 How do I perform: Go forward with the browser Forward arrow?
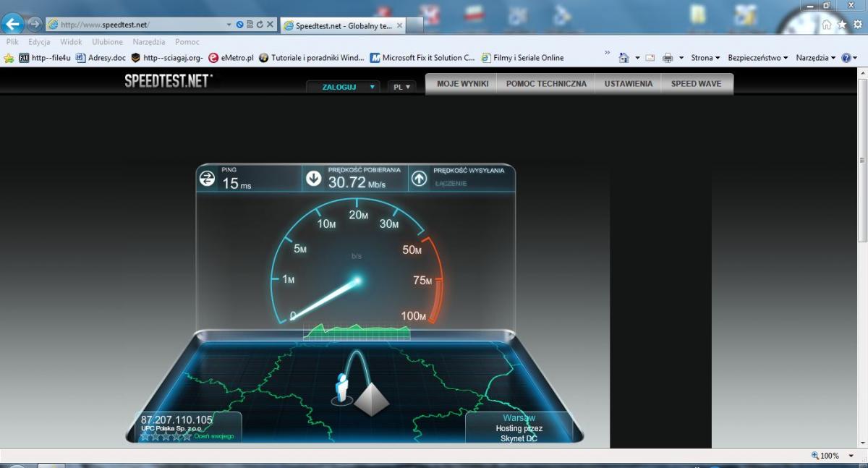[34, 24]
